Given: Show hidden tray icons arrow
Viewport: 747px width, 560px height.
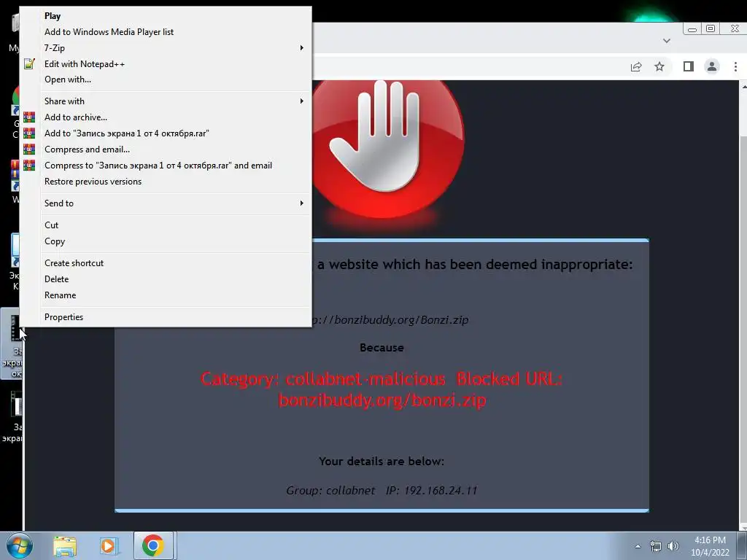Looking at the screenshot, I should point(638,546).
